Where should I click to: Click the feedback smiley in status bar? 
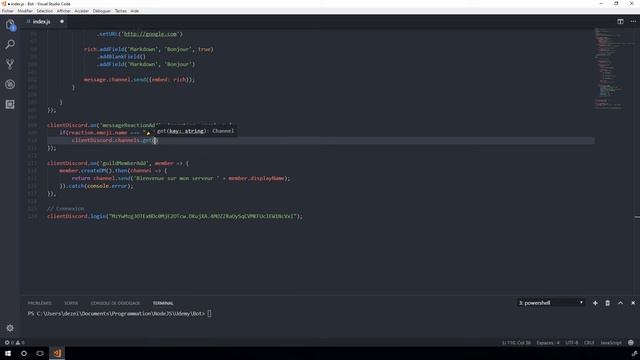(631, 342)
